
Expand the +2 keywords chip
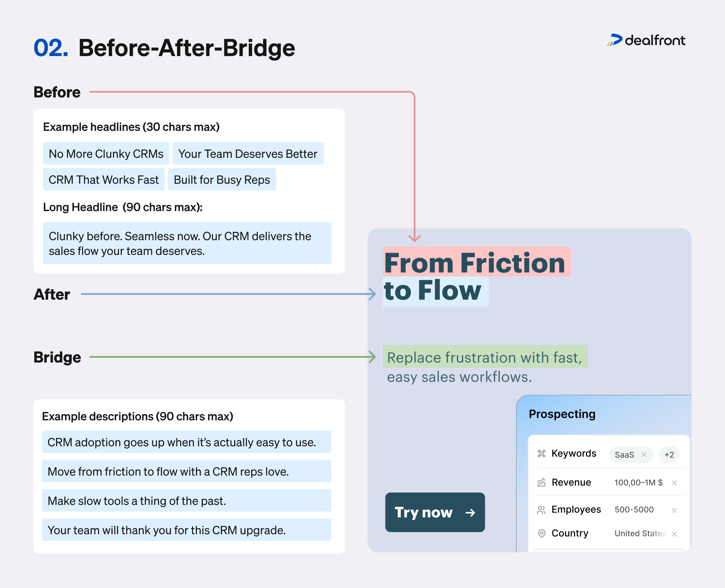[669, 455]
